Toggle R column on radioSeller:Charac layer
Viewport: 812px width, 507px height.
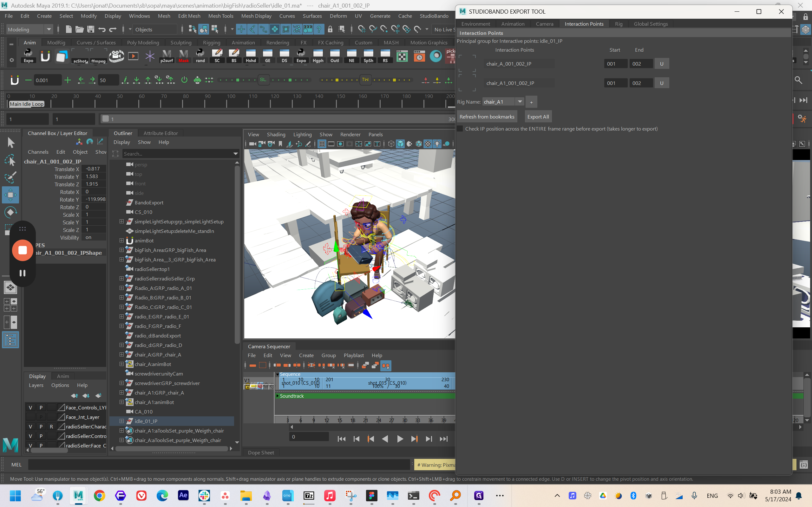coord(51,427)
